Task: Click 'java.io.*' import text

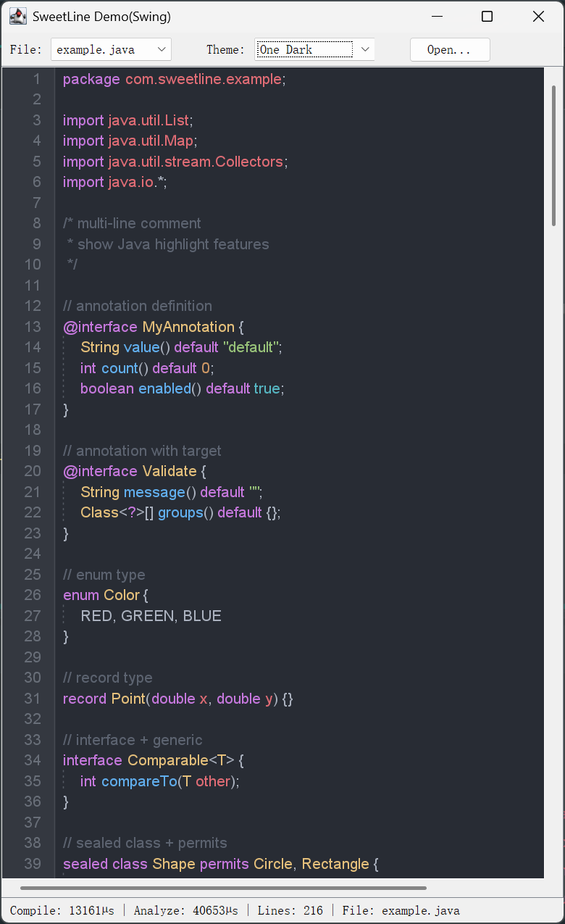Action: pos(136,182)
